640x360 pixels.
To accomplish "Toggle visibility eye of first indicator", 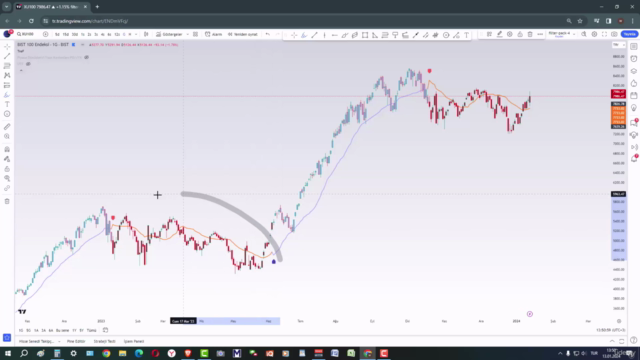I will coord(87,58).
